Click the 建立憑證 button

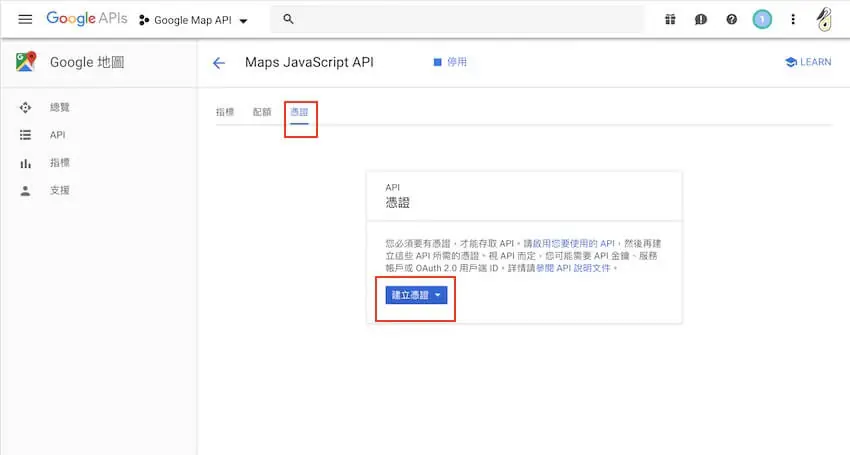pos(416,295)
